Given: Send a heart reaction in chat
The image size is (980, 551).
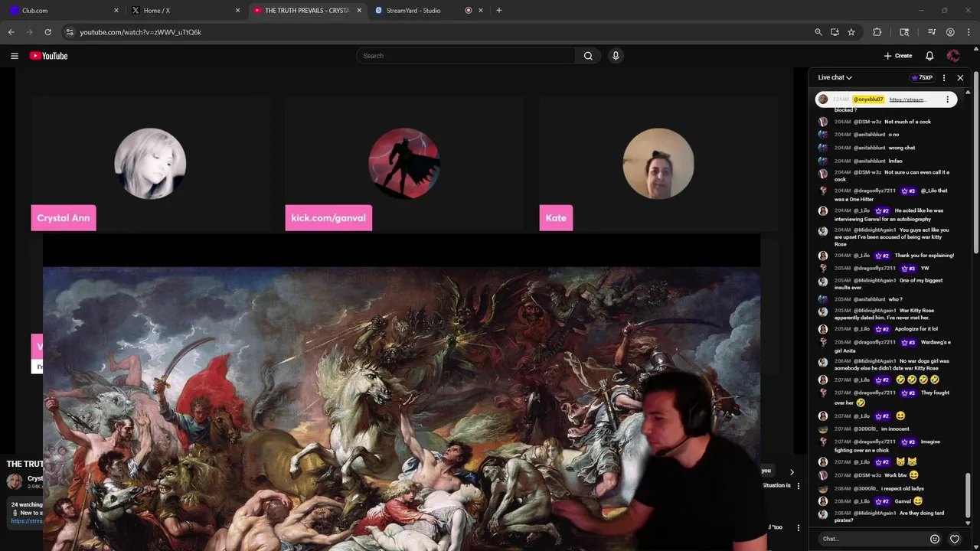Looking at the screenshot, I should [955, 539].
